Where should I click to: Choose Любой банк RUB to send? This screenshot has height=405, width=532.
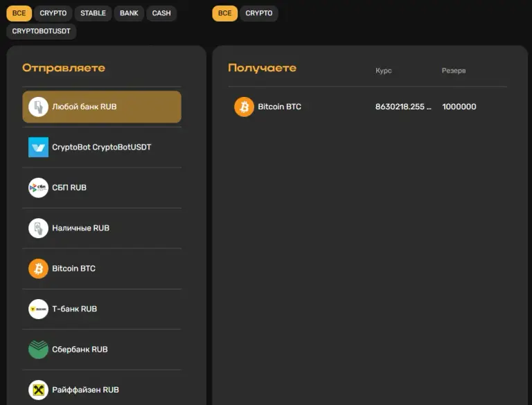point(102,107)
